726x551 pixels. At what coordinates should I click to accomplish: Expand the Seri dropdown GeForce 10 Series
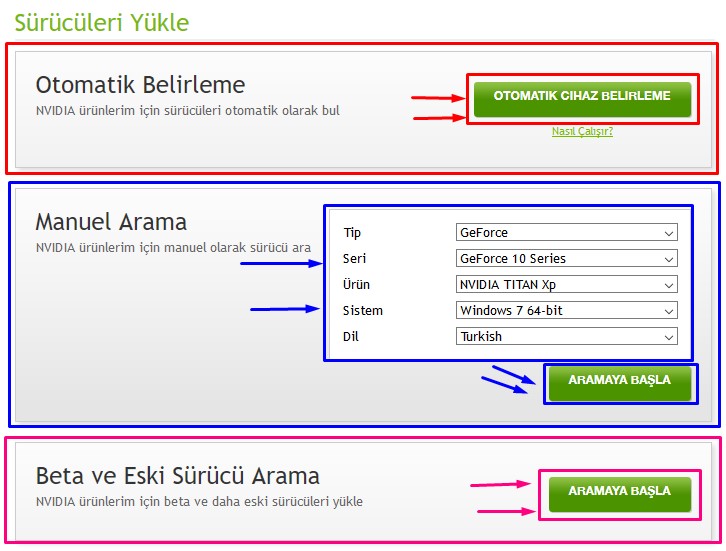click(x=567, y=258)
